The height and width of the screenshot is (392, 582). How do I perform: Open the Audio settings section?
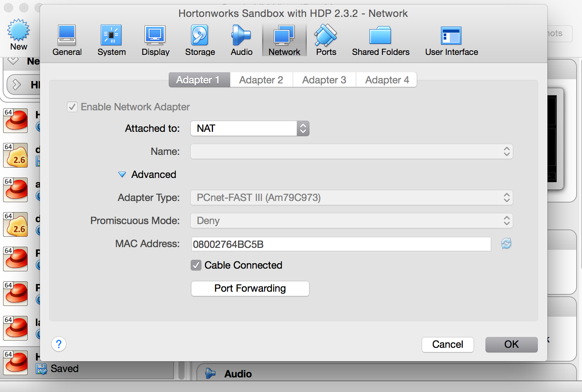point(241,40)
